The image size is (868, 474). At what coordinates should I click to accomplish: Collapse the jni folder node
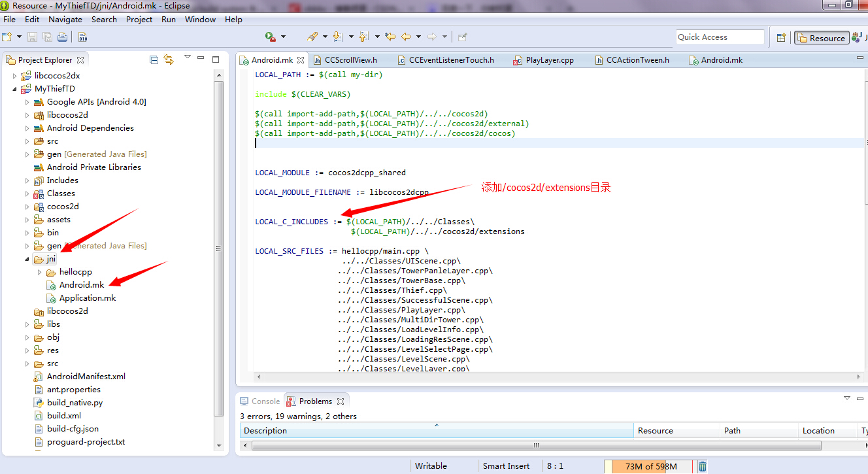point(27,259)
